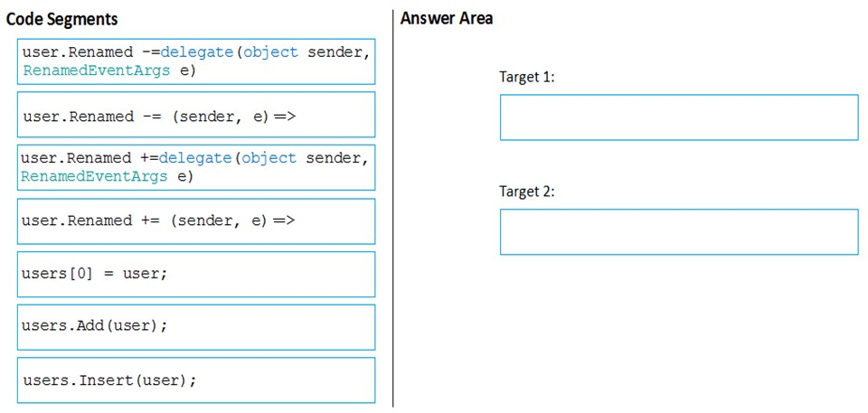
Task: Select 'user.Renamed += (sender, e) =>' segment
Action: [x=196, y=221]
